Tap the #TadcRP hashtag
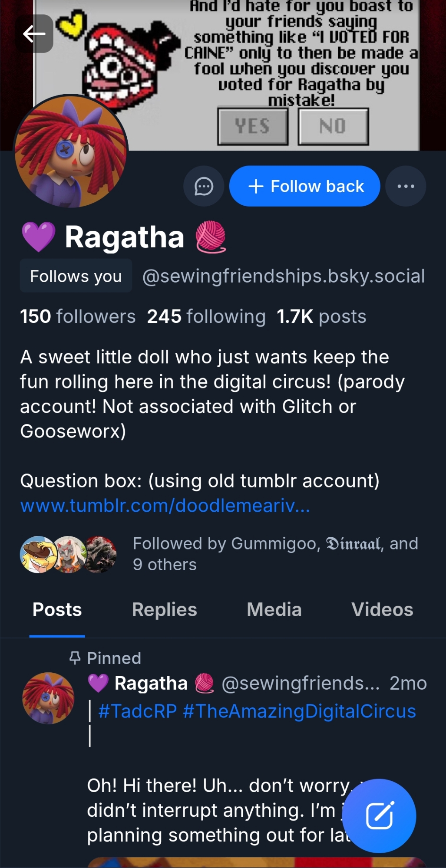The image size is (446, 868). tap(138, 711)
